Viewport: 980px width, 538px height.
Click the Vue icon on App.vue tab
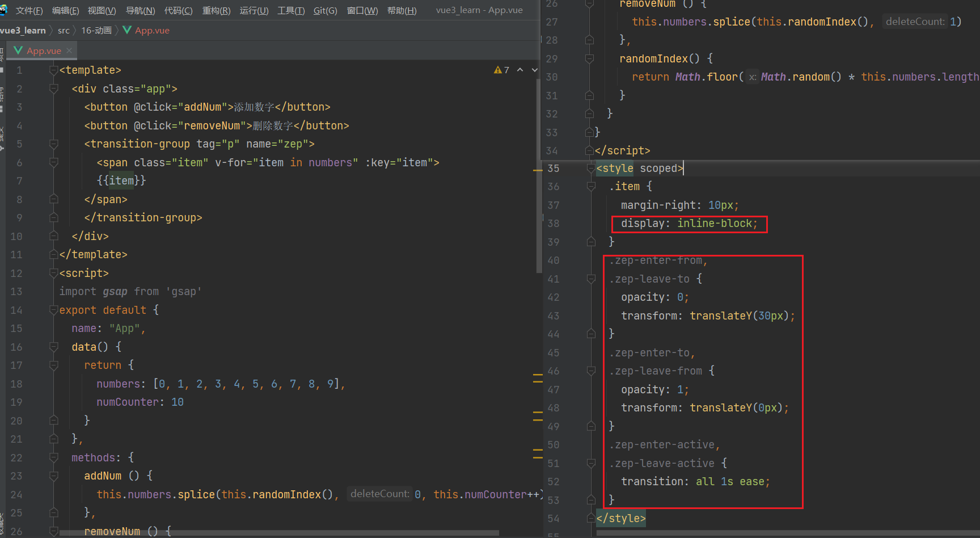pos(18,51)
